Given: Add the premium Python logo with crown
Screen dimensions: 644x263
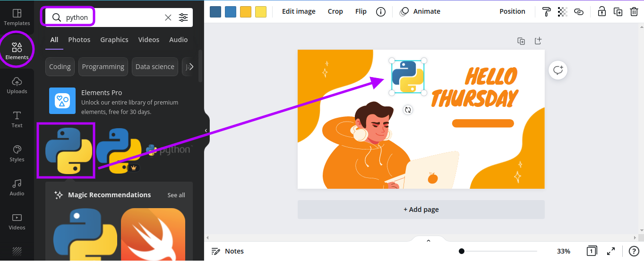Looking at the screenshot, I should tap(119, 150).
